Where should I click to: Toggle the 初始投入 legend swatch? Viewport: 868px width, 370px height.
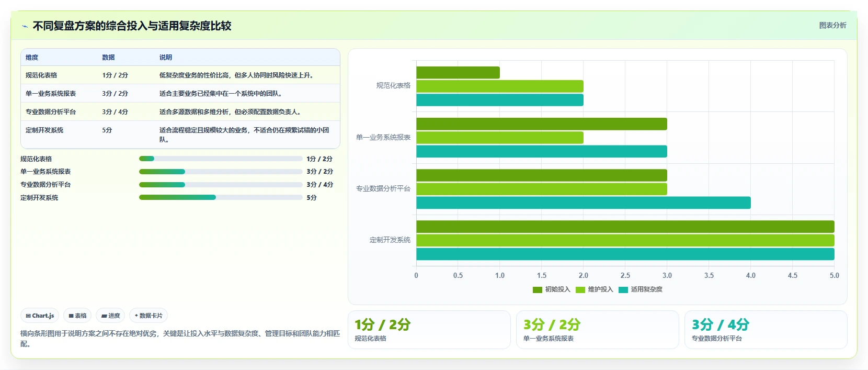[x=537, y=289]
